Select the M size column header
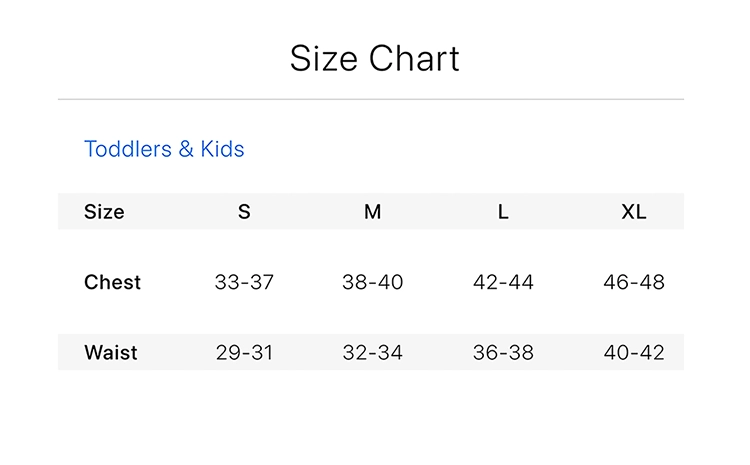750x465 pixels. point(372,212)
